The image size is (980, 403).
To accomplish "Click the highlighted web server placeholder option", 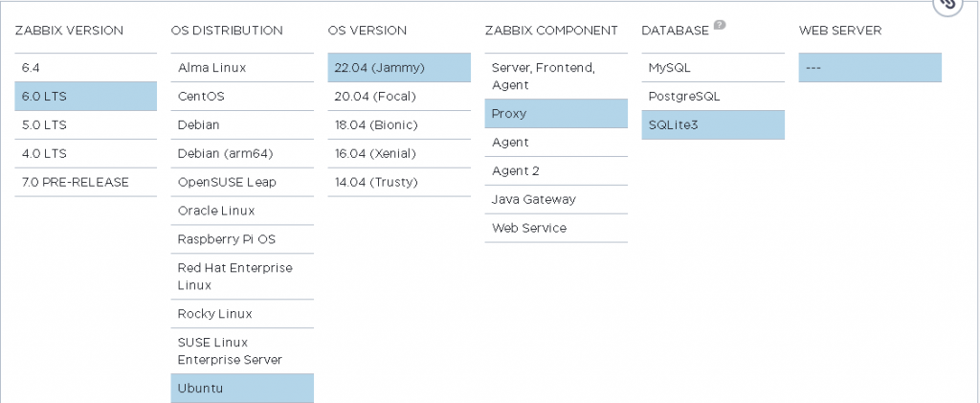I will (x=870, y=68).
